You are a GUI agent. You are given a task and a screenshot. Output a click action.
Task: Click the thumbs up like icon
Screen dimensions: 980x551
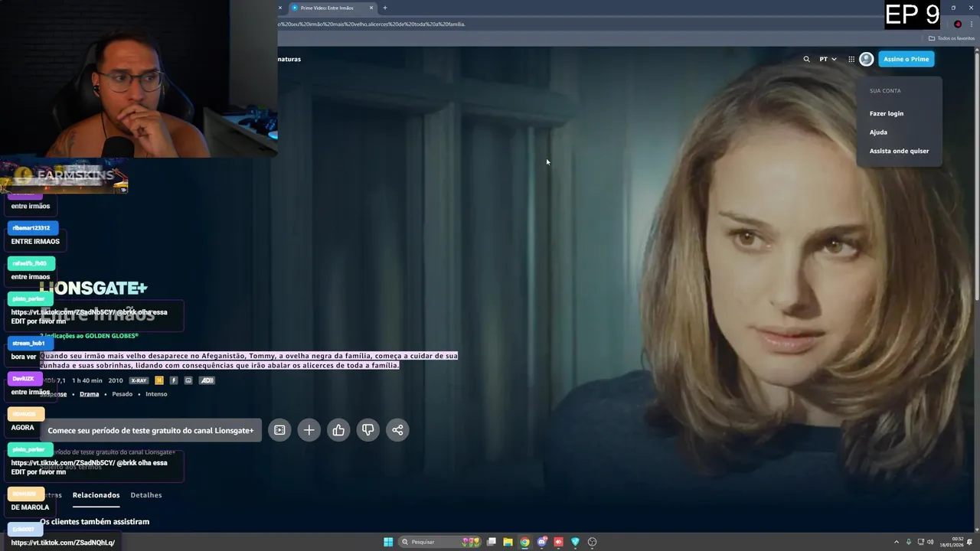338,430
